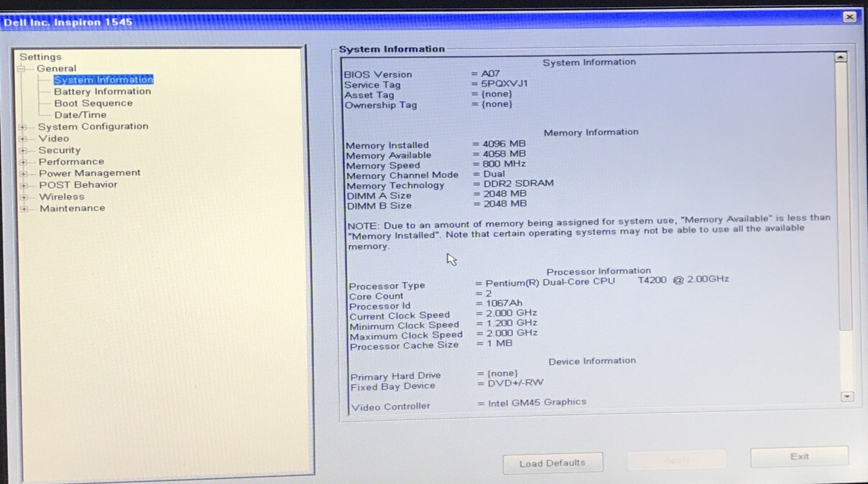Click the scroll down arrow
This screenshot has width=868, height=484.
coord(847,396)
